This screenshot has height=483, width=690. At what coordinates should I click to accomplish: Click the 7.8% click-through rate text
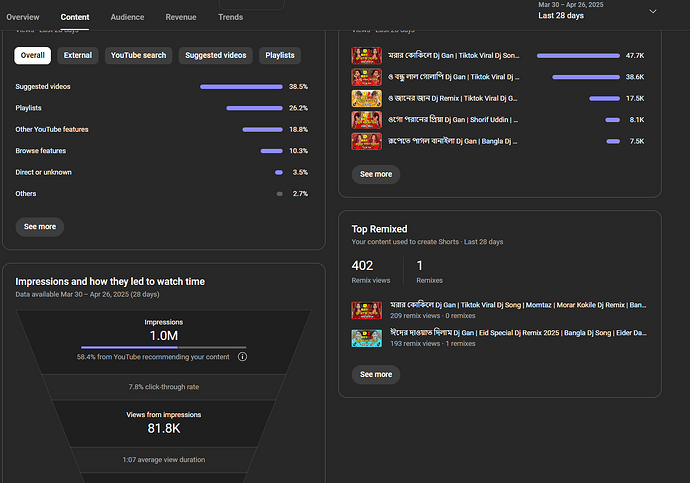(x=164, y=387)
